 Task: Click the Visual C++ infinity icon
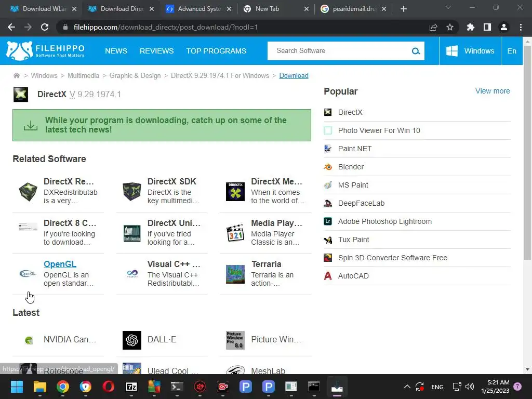131,273
